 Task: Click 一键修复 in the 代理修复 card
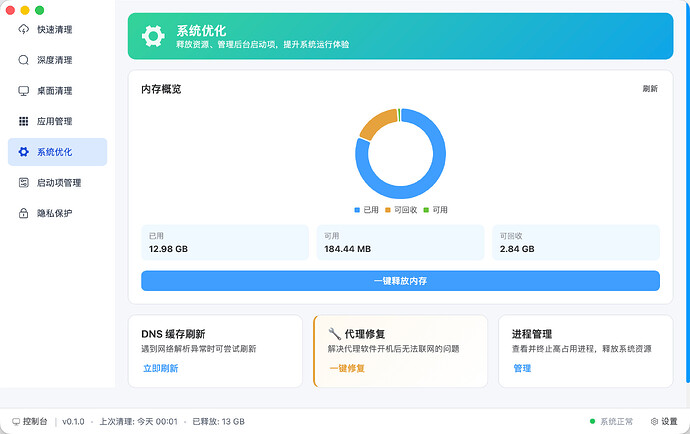coord(346,368)
